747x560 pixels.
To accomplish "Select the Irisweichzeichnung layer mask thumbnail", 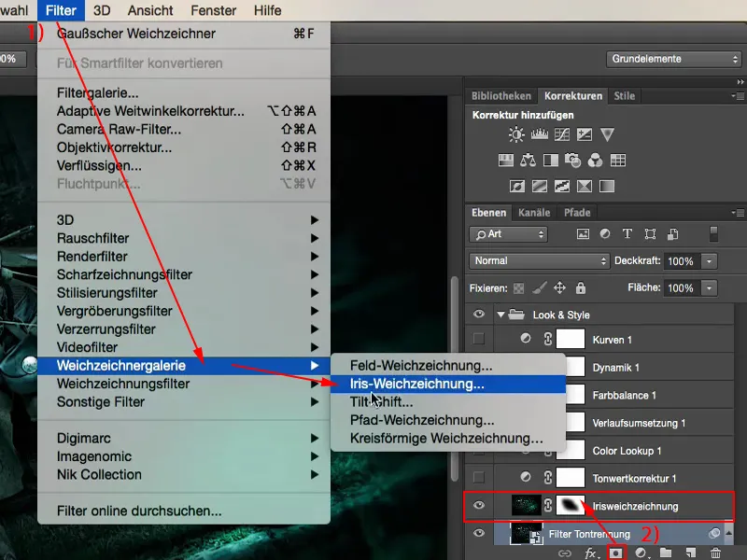I will click(571, 505).
